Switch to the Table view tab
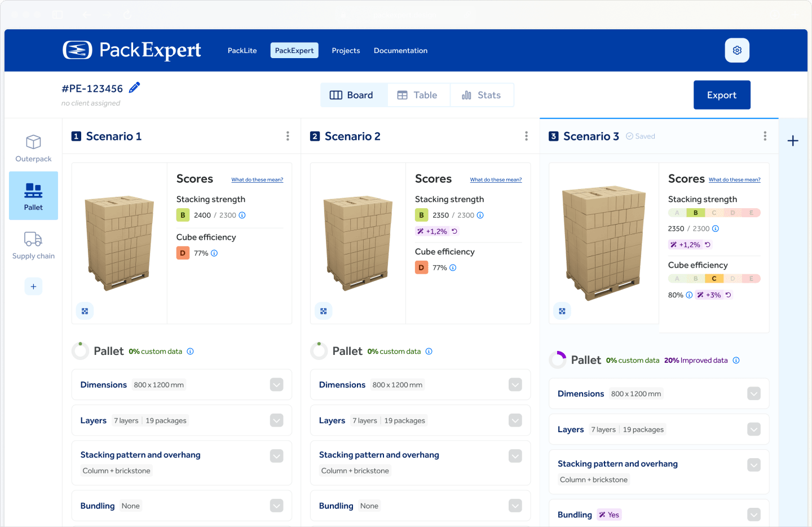This screenshot has height=527, width=812. pyautogui.click(x=418, y=95)
